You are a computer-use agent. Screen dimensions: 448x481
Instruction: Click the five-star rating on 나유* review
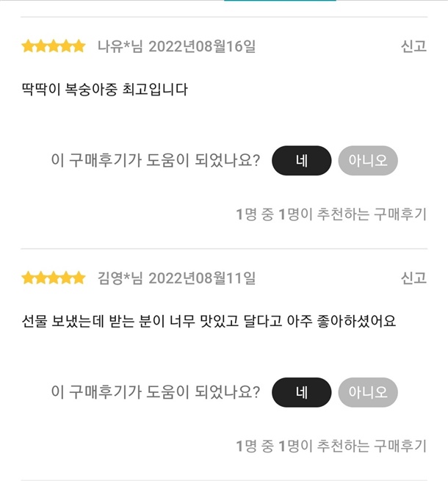(54, 46)
